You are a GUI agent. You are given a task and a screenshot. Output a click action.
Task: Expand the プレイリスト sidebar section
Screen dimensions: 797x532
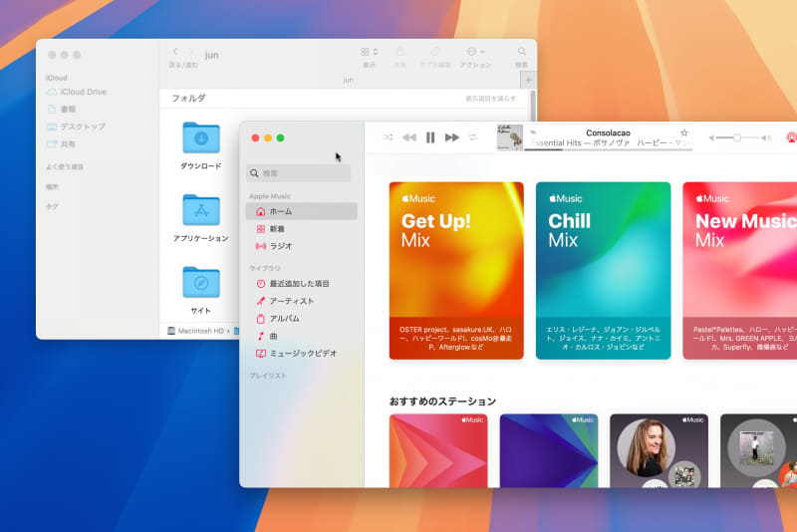[x=268, y=376]
